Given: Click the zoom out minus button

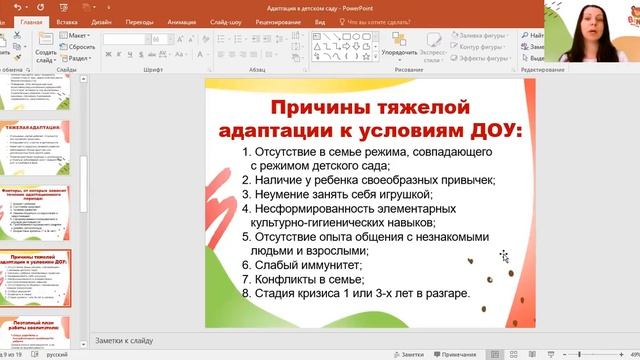Looking at the screenshot, I should click(564, 354).
